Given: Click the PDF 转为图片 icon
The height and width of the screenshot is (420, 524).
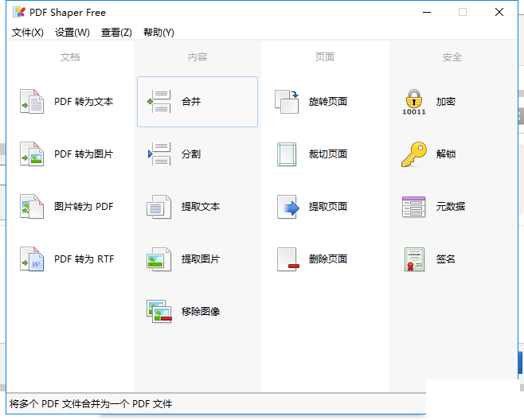Looking at the screenshot, I should (x=32, y=154).
